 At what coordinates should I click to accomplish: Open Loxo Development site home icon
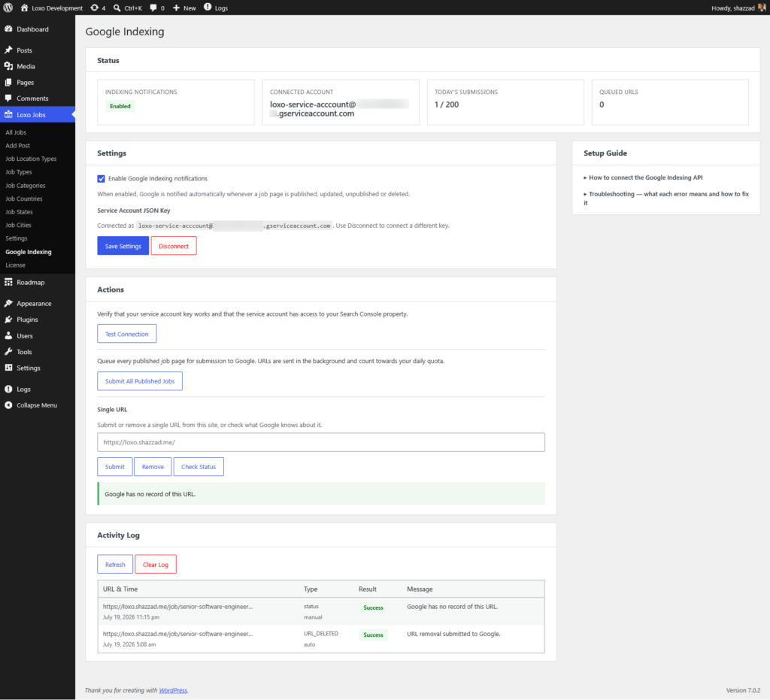pos(24,8)
